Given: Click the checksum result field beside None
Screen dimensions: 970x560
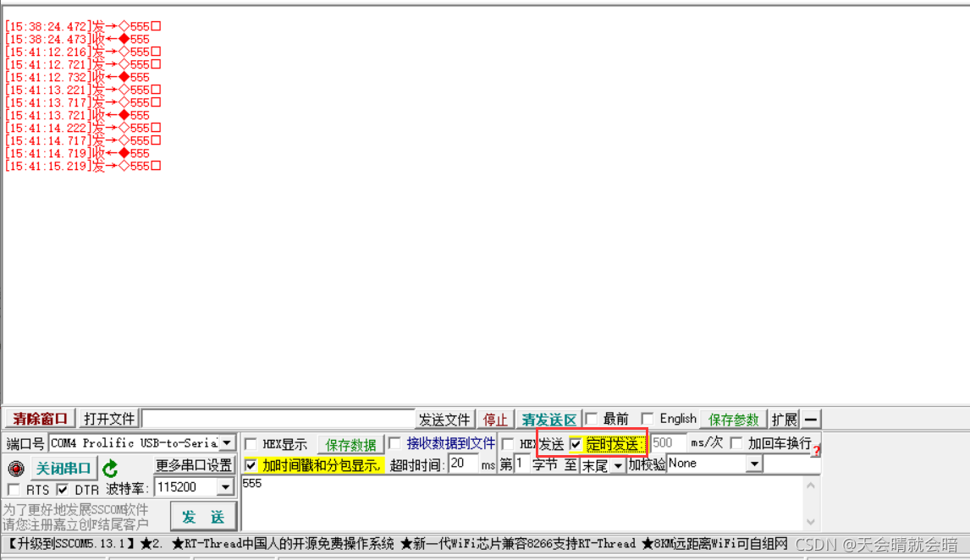Looking at the screenshot, I should [x=792, y=464].
